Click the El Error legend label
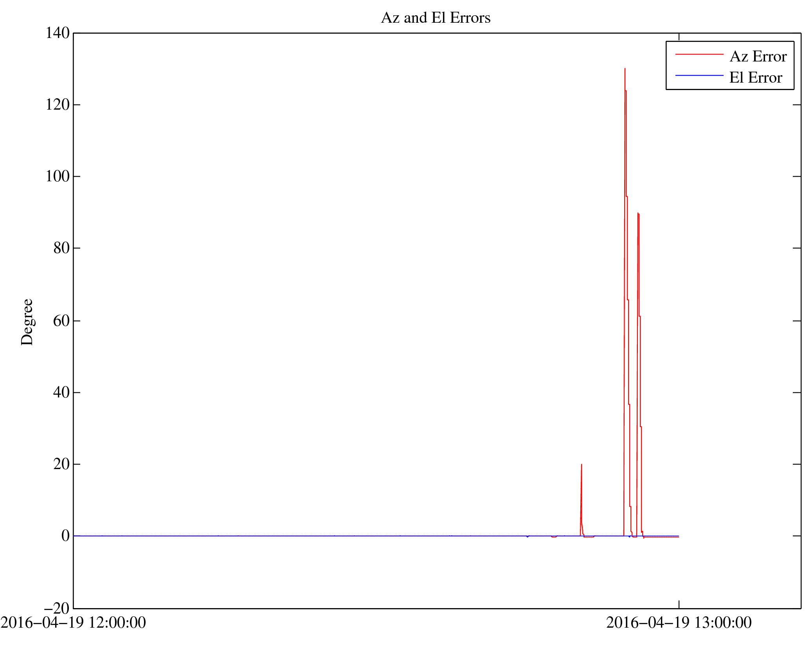The width and height of the screenshot is (812, 659). coord(755,78)
